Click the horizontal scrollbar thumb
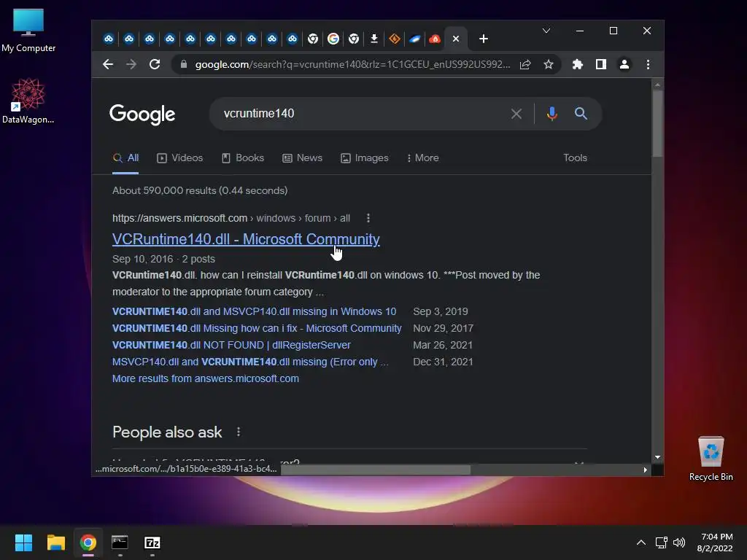Screen dimensions: 747x560 376,470
